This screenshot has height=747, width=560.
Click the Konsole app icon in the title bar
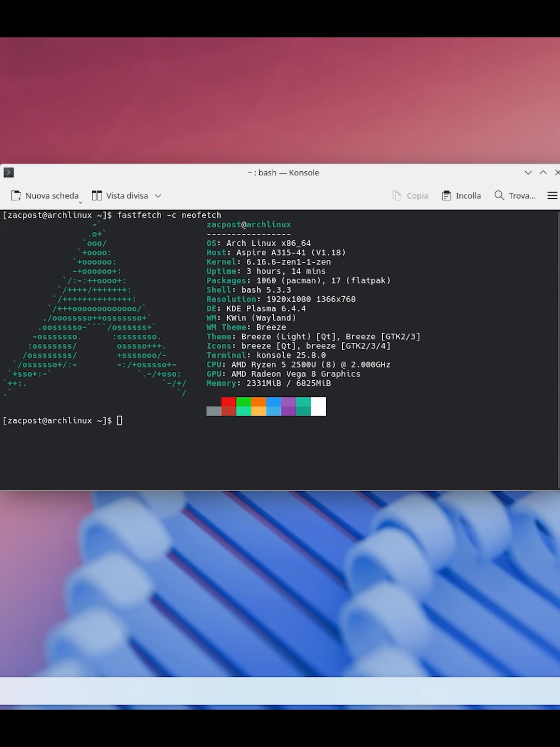[x=8, y=172]
